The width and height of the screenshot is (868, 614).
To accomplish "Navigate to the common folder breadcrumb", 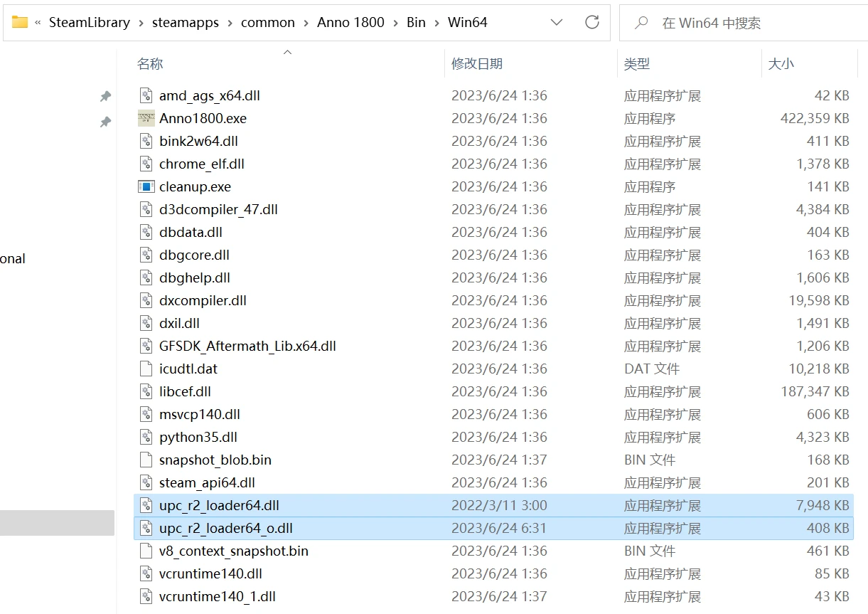I will coord(268,23).
